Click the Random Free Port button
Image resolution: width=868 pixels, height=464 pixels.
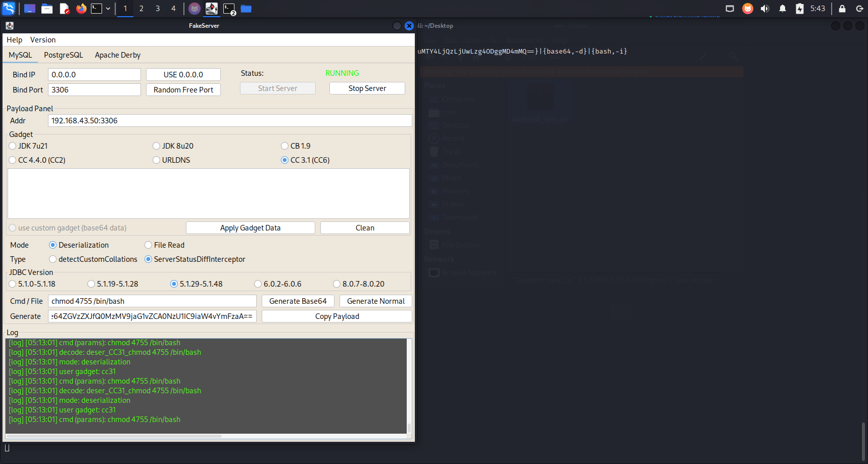[183, 90]
